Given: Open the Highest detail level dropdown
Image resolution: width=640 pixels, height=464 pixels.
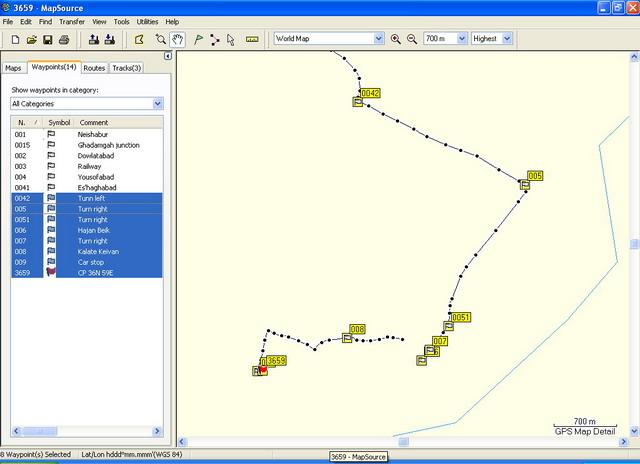Looking at the screenshot, I should point(507,39).
